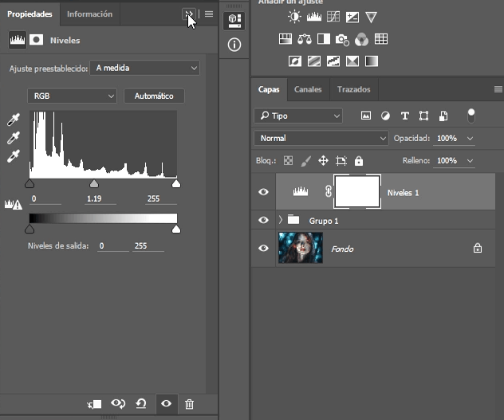Hide the Fondo layer
The image size is (504, 420).
pyautogui.click(x=263, y=248)
